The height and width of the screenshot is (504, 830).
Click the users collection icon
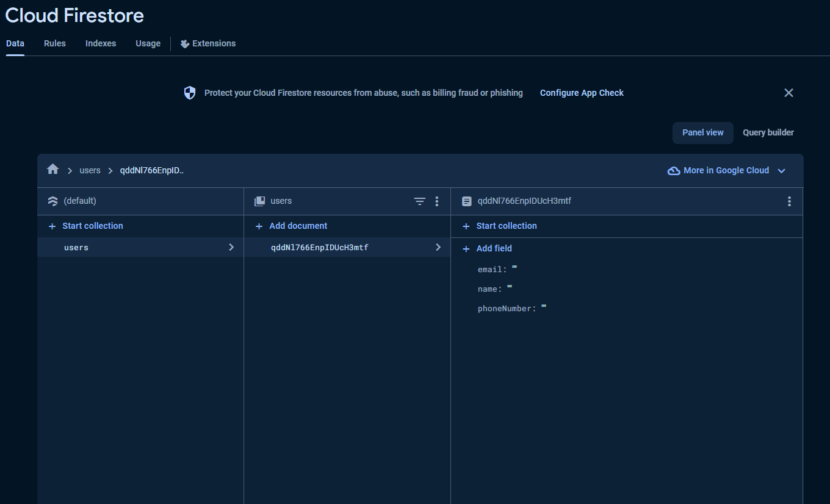[x=259, y=201]
